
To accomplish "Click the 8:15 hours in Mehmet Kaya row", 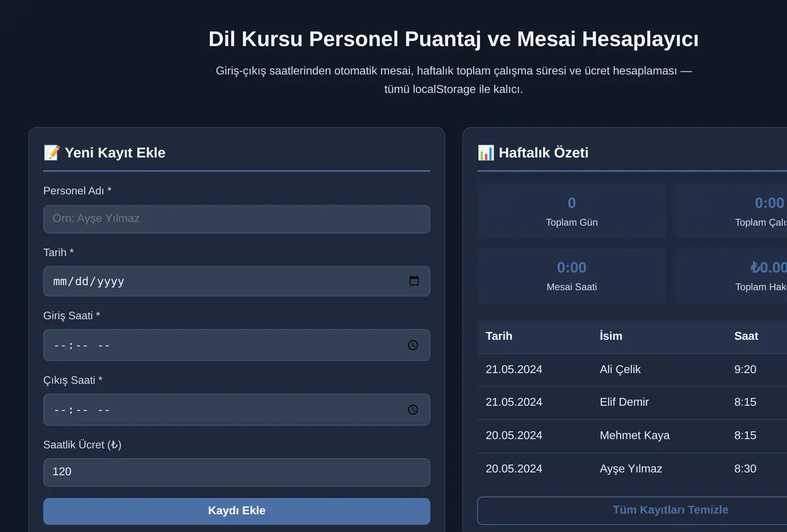I will point(746,436).
